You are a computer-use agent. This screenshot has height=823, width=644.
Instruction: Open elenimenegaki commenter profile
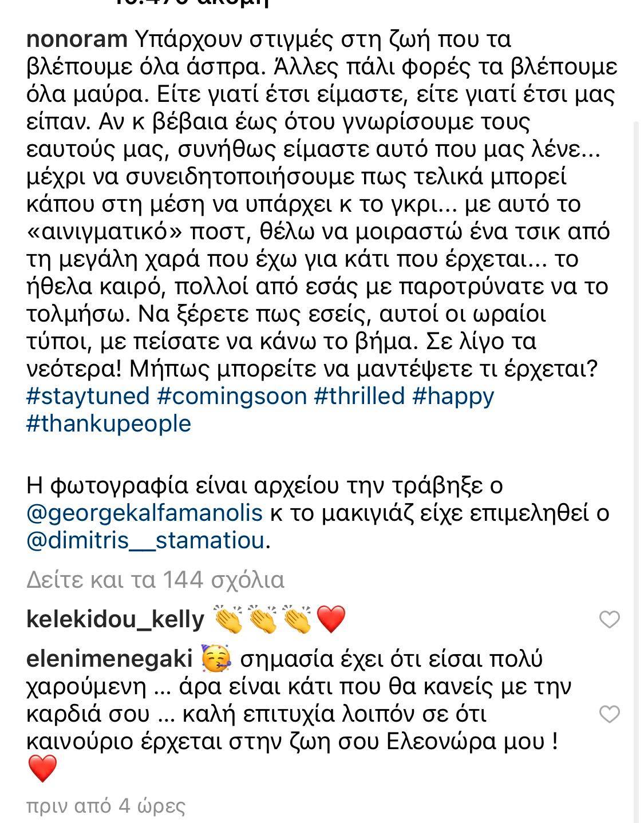(109, 659)
